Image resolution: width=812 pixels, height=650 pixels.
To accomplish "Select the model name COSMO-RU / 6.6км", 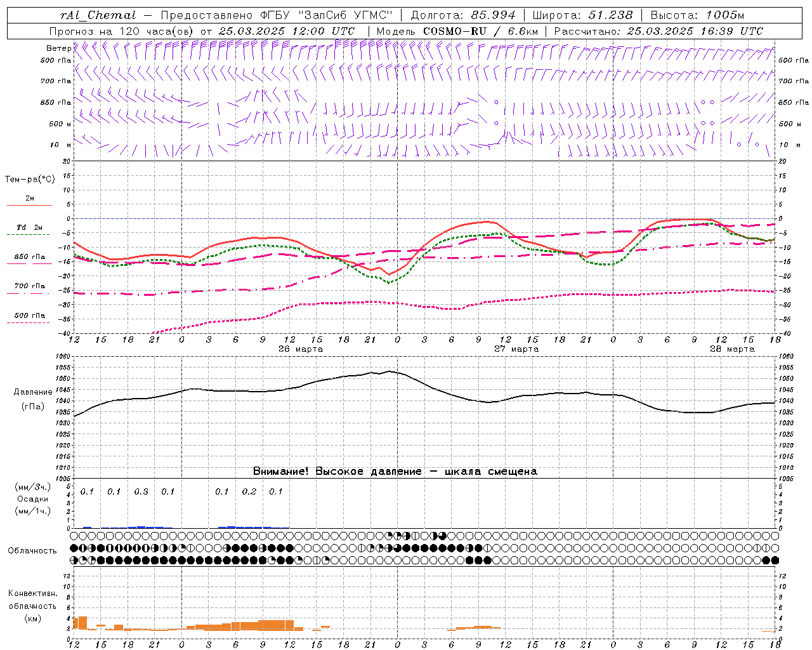I will (480, 31).
